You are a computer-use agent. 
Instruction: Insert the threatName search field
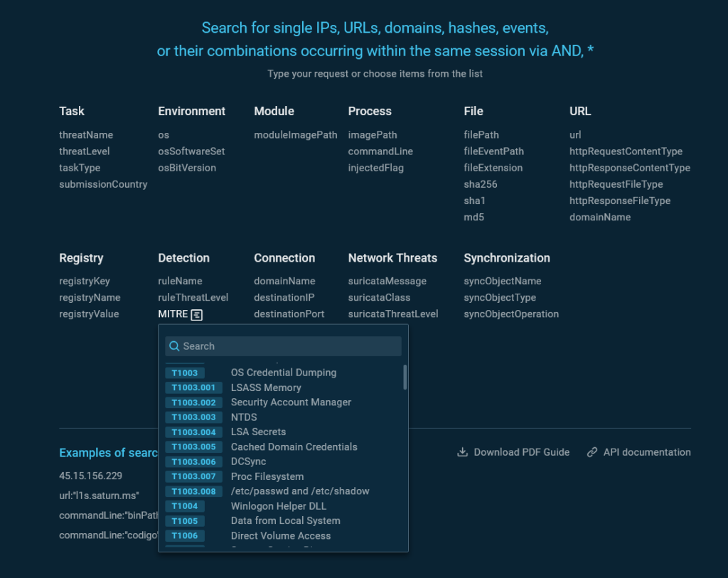(x=86, y=135)
